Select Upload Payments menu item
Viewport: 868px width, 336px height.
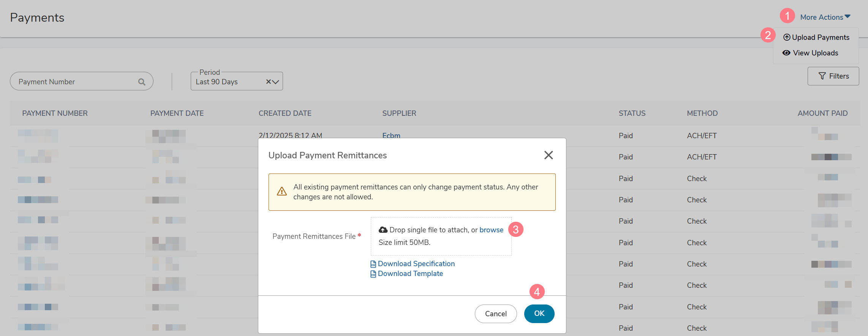[821, 37]
